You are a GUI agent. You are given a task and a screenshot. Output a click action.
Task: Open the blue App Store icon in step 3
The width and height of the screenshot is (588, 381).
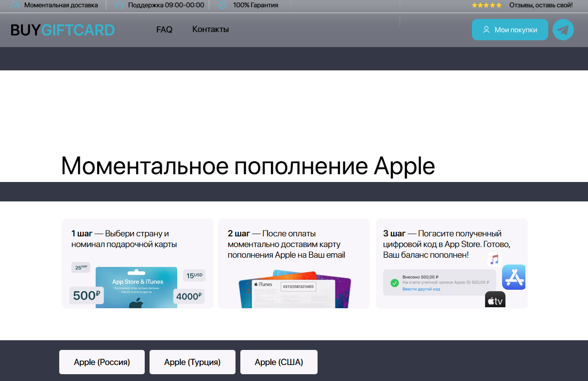pyautogui.click(x=514, y=277)
